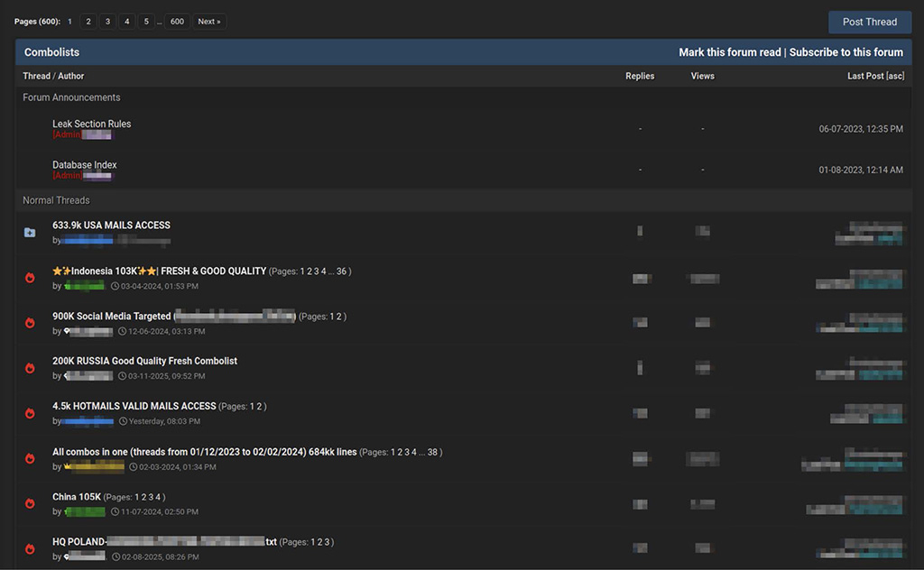The image size is (924, 570).
Task: Jump to page 600 in pagination
Action: point(177,22)
